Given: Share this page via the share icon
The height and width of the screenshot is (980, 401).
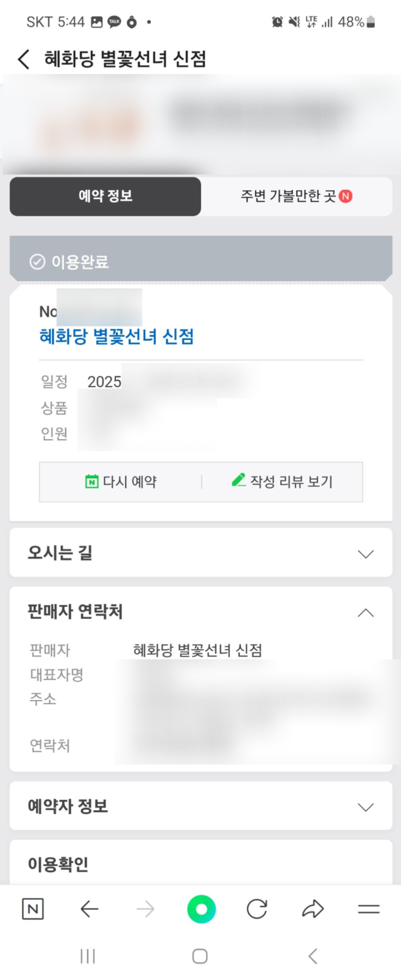Looking at the screenshot, I should (x=313, y=909).
